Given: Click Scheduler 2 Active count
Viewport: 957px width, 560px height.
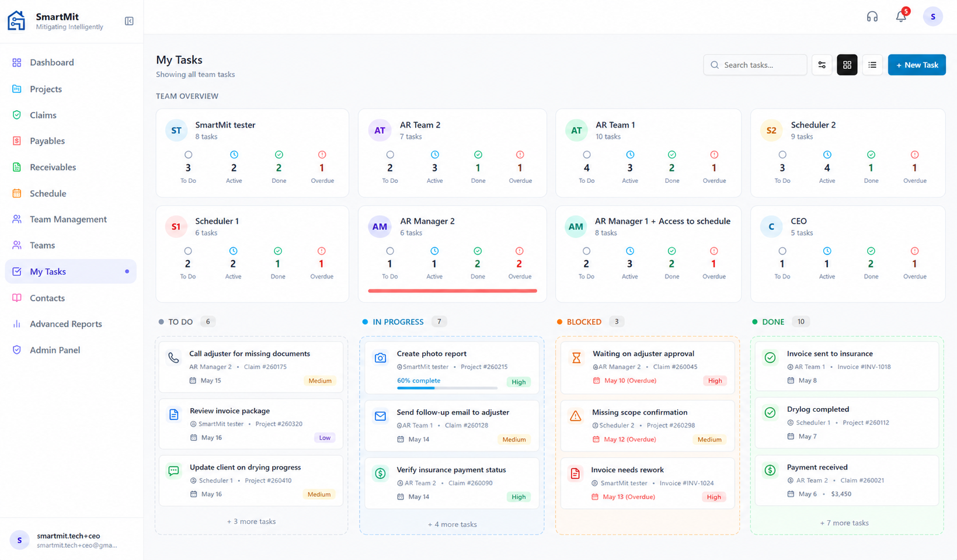Looking at the screenshot, I should coord(827,168).
